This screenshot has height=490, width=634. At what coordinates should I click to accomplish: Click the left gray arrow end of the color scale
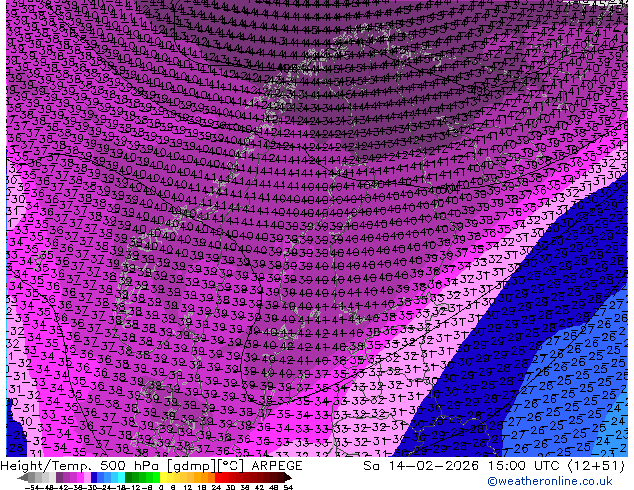pyautogui.click(x=22, y=478)
